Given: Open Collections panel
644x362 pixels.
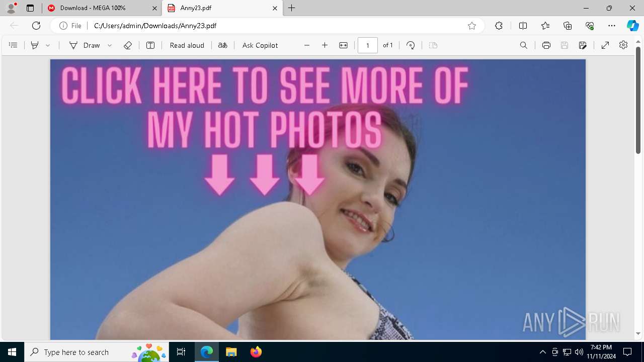Looking at the screenshot, I should (568, 26).
